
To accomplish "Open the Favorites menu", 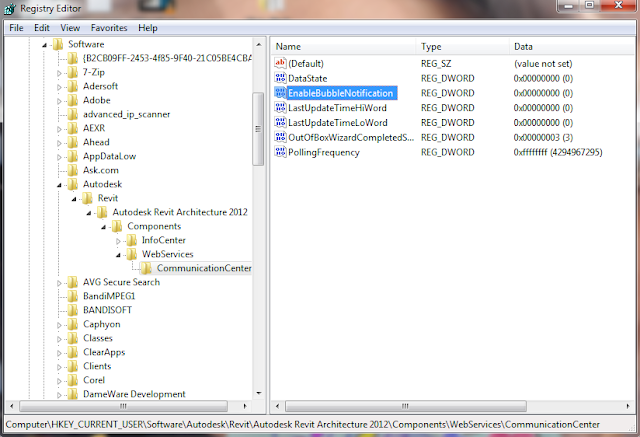I will (x=109, y=28).
